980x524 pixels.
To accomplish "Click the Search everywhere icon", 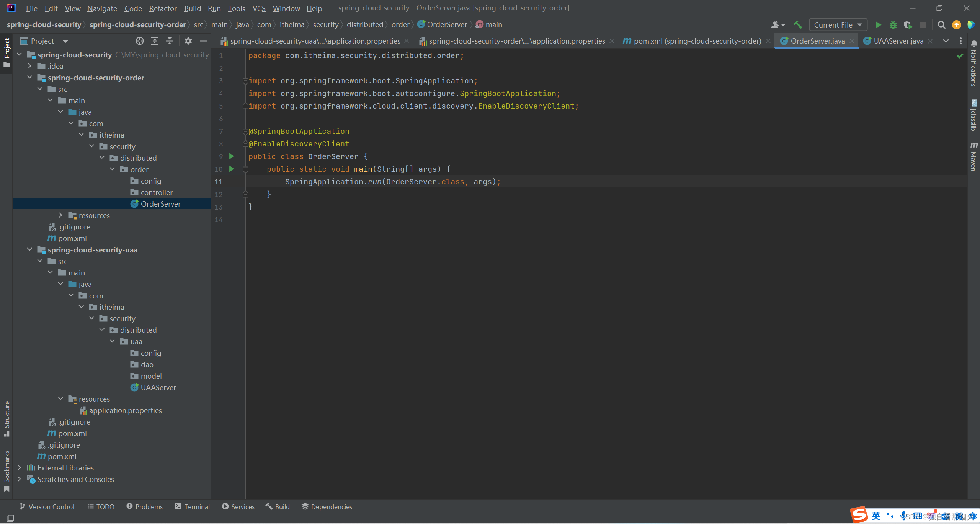I will click(942, 24).
